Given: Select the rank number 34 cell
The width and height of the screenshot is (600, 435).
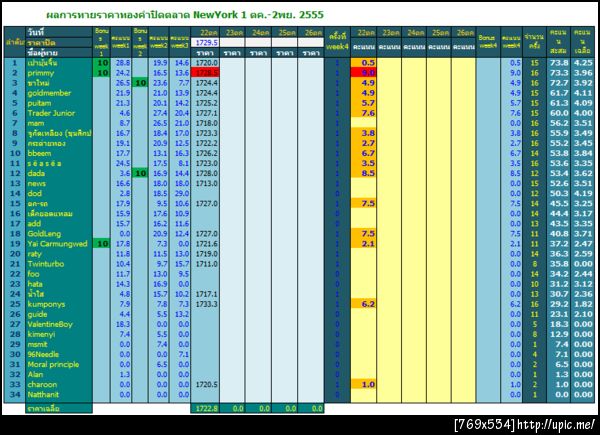Looking at the screenshot, I should click(x=15, y=394).
